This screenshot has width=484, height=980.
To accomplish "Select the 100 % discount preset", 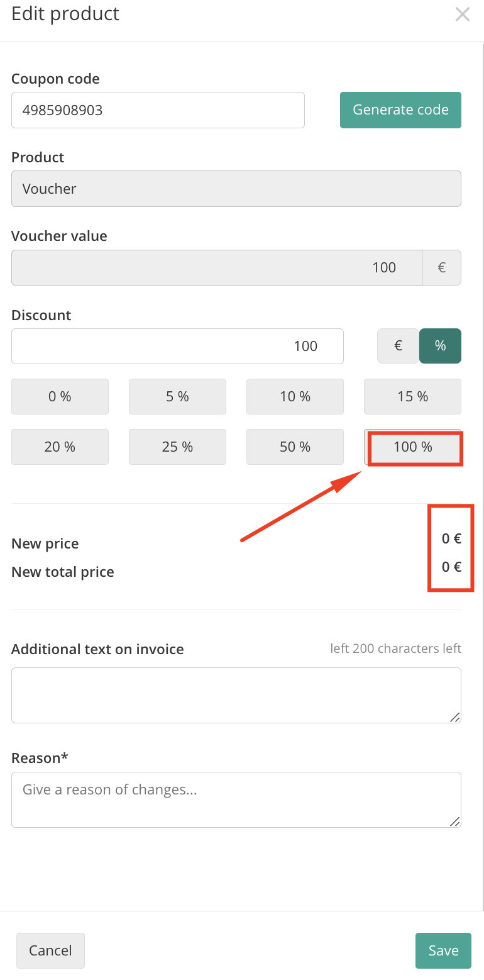I will tap(412, 447).
